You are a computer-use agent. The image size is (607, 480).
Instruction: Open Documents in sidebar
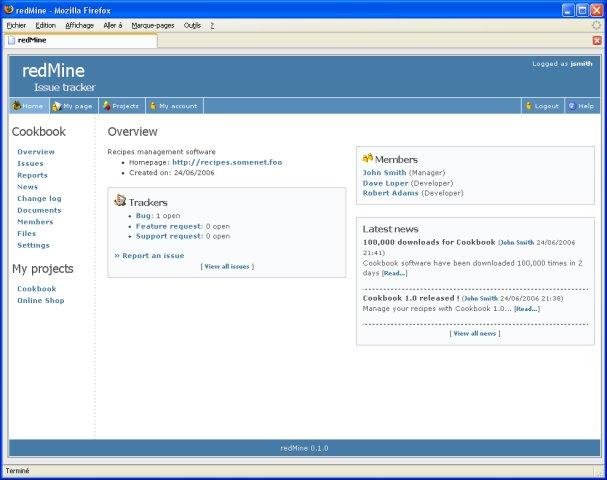point(39,210)
